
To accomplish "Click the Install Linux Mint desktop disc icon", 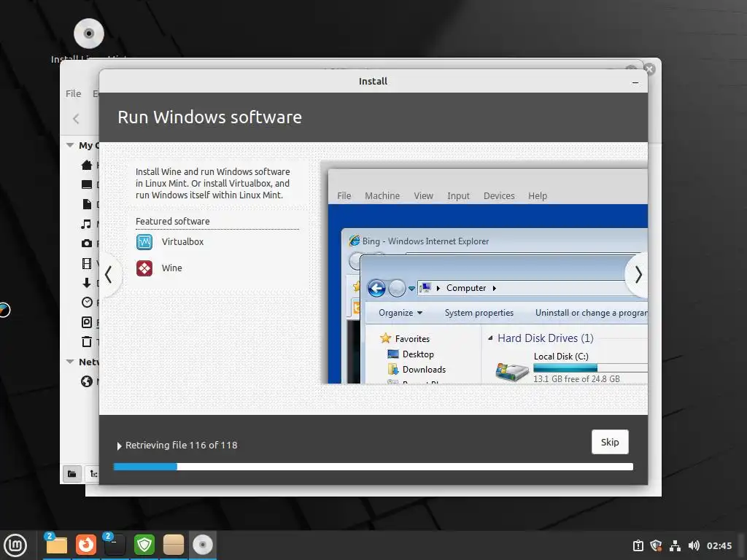I will click(x=88, y=34).
